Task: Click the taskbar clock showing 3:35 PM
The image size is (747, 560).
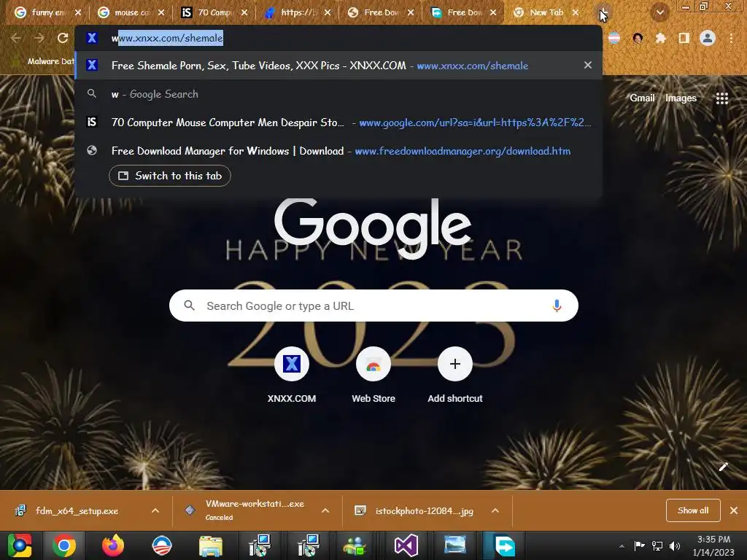Action: click(713, 545)
